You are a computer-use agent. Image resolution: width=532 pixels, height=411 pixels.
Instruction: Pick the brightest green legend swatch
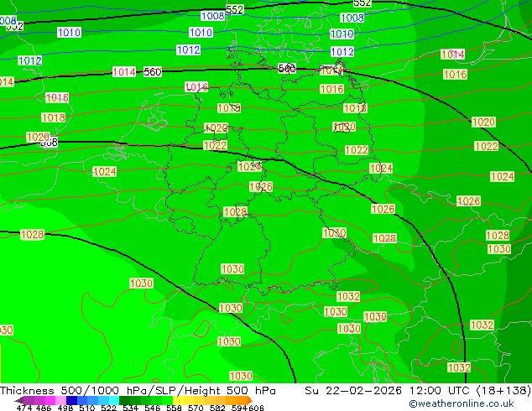pos(168,400)
